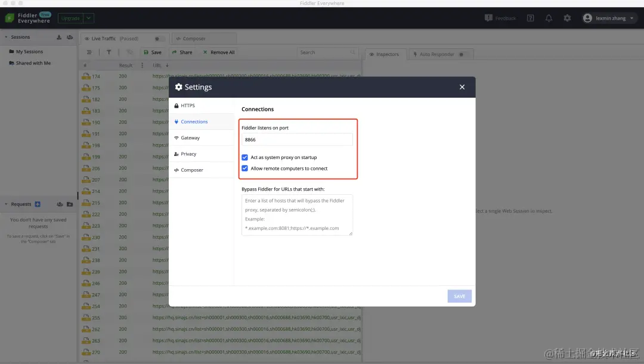Image resolution: width=644 pixels, height=364 pixels.
Task: Click the new folder icon in Requests
Action: pyautogui.click(x=70, y=204)
